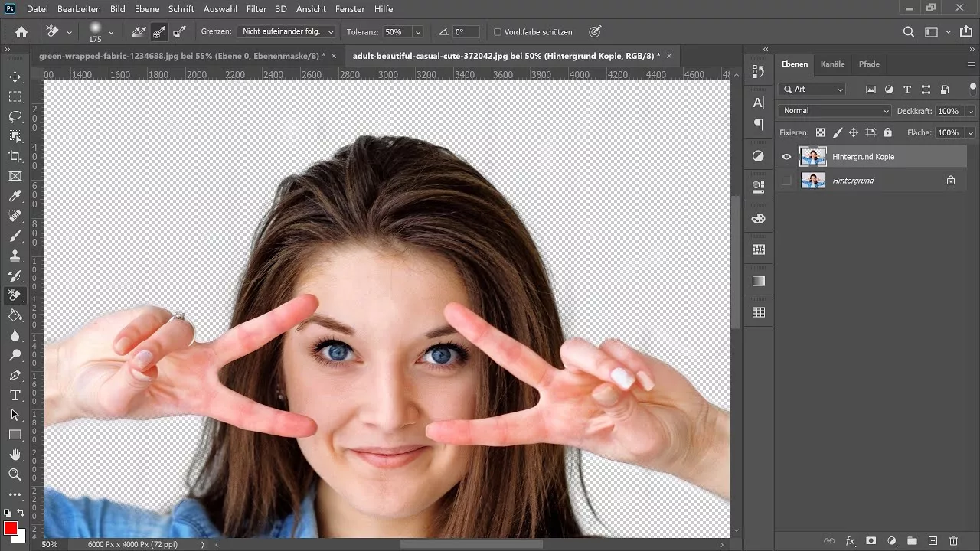Screen dimensions: 980x551
Task: Switch to the Kanäle tab
Action: point(832,64)
